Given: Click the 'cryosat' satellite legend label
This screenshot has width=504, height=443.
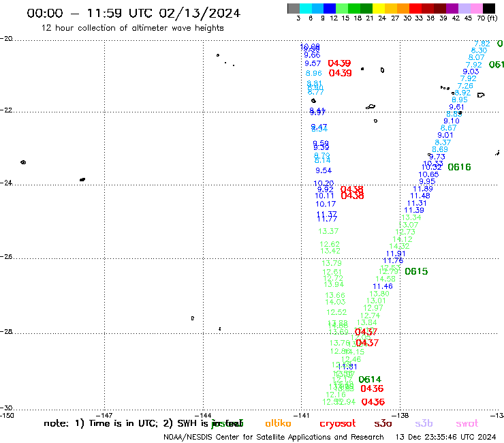Looking at the screenshot, I should coord(338,424).
